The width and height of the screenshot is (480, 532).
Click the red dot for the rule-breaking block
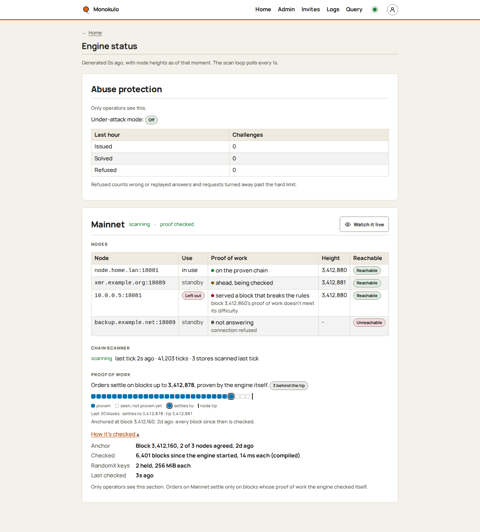coord(213,296)
